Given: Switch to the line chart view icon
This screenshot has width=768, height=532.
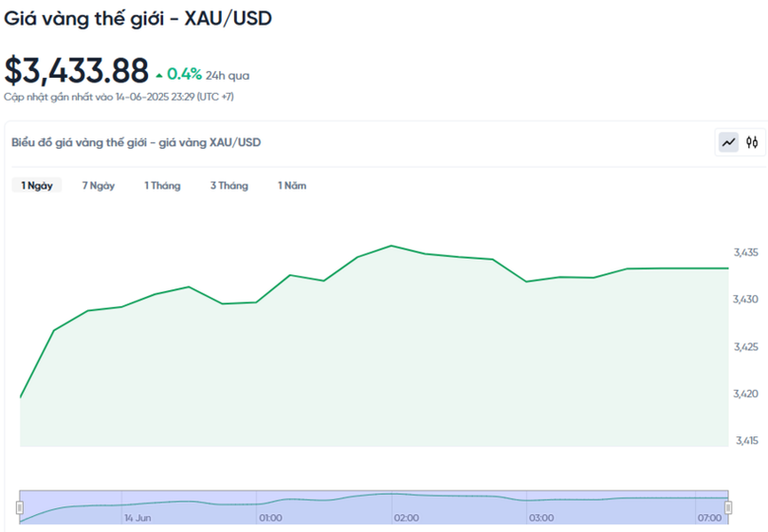Looking at the screenshot, I should click(728, 142).
